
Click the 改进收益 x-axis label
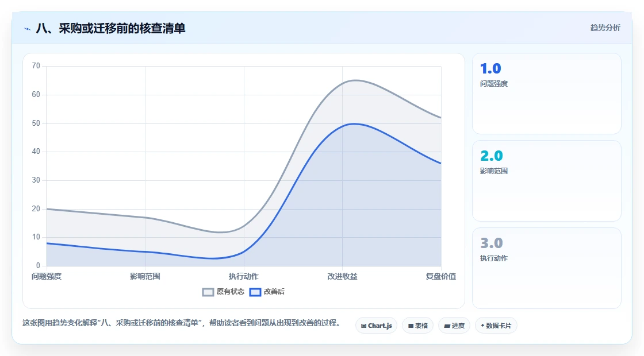(342, 276)
